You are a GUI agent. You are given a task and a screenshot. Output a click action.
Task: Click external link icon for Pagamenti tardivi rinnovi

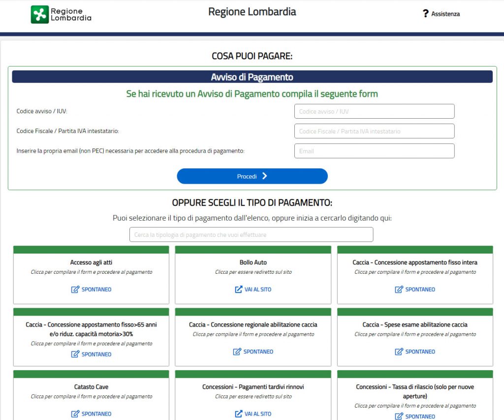click(x=239, y=414)
